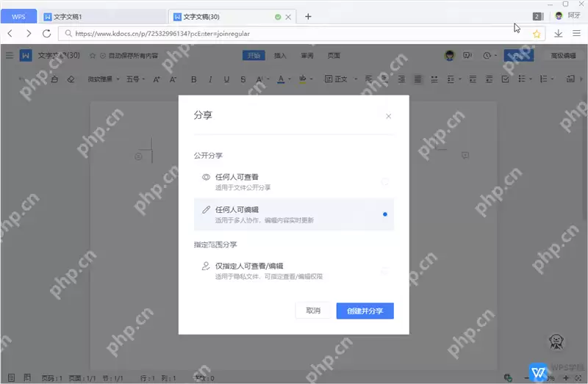Click the tab count badge showing 2

pos(538,16)
